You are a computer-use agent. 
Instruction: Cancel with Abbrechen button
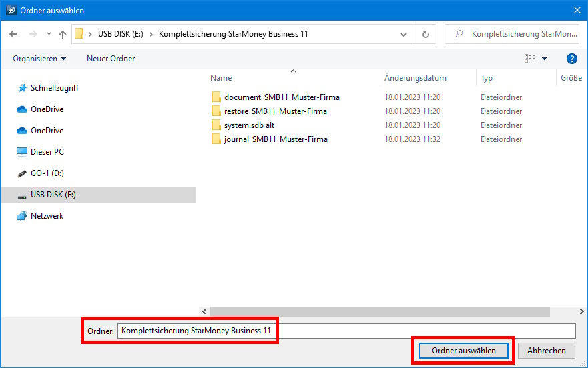[547, 351]
